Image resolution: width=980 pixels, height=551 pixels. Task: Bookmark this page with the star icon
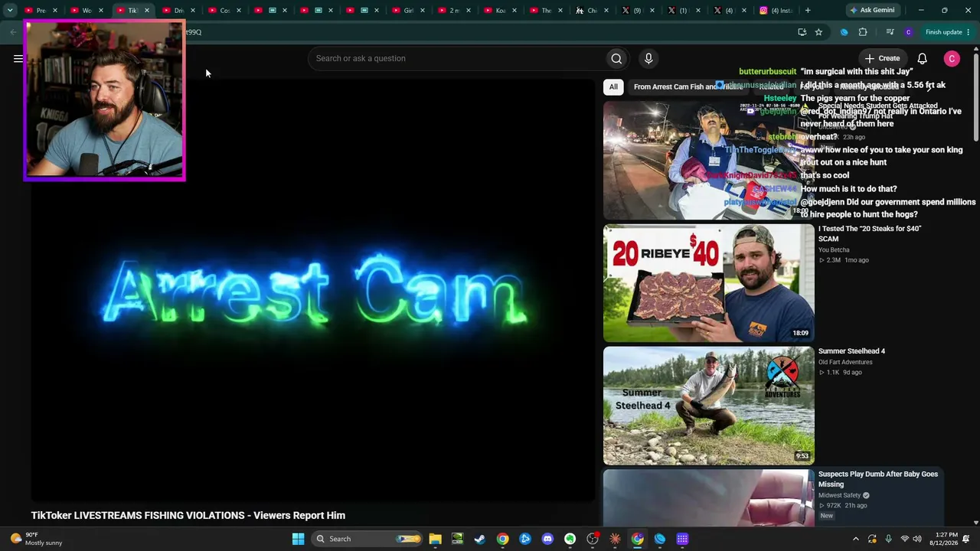pos(818,32)
